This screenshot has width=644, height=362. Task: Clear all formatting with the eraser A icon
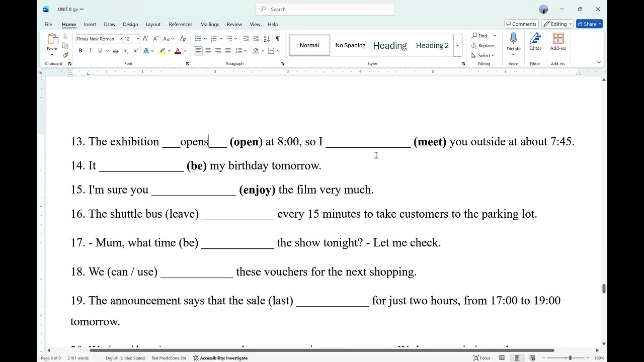(x=183, y=39)
